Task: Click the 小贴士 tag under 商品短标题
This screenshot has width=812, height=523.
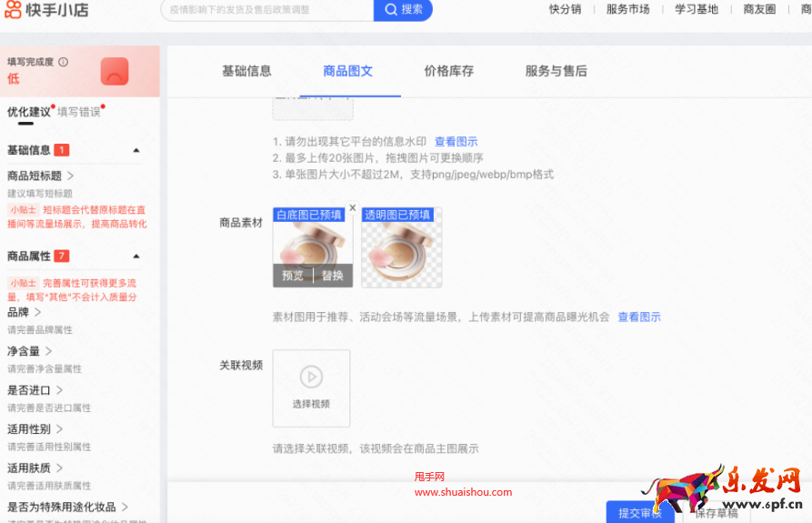Action: click(24, 210)
